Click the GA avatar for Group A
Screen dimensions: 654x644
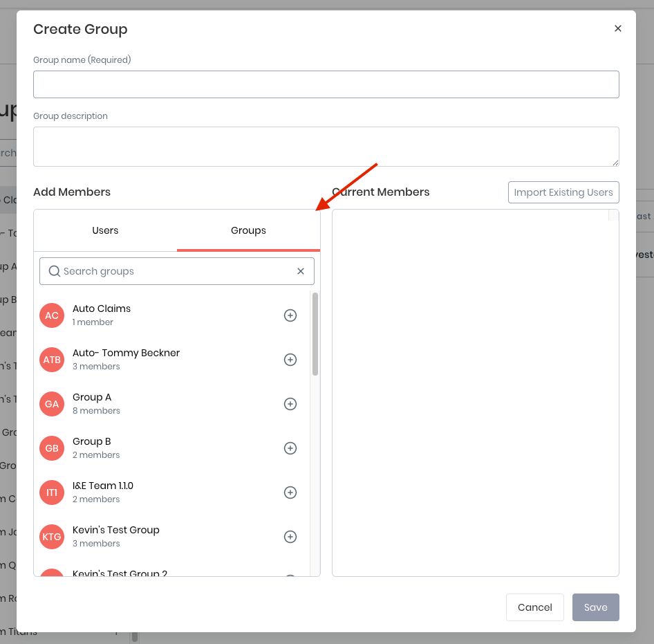52,404
